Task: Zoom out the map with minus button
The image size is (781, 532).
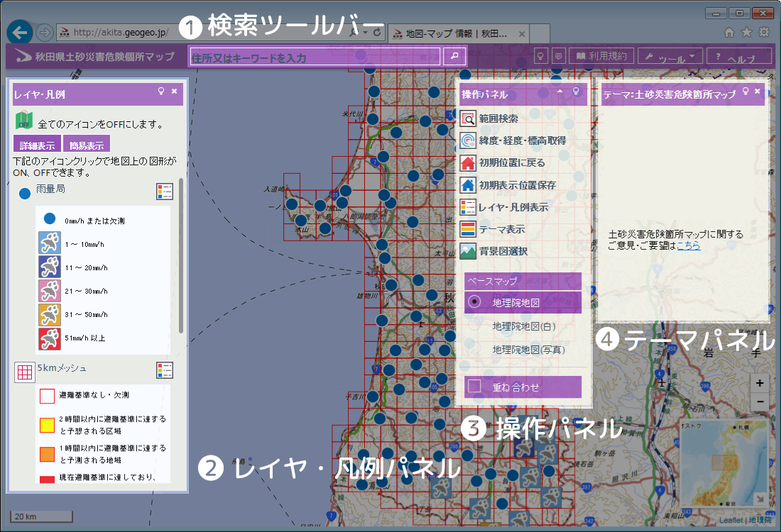Action: (760, 401)
